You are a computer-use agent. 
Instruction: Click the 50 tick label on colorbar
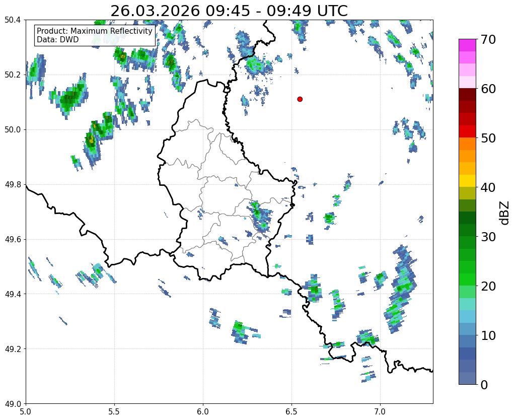click(487, 138)
